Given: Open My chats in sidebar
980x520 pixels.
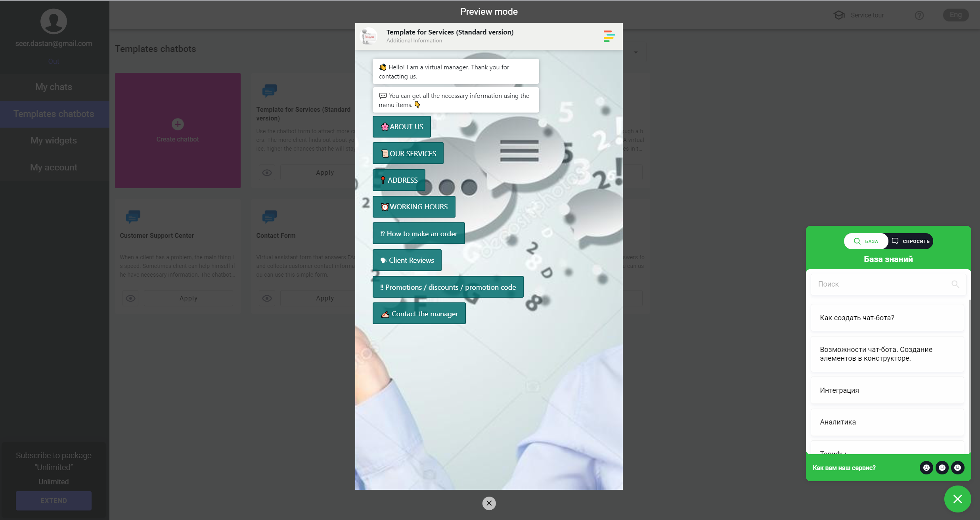Looking at the screenshot, I should click(54, 87).
